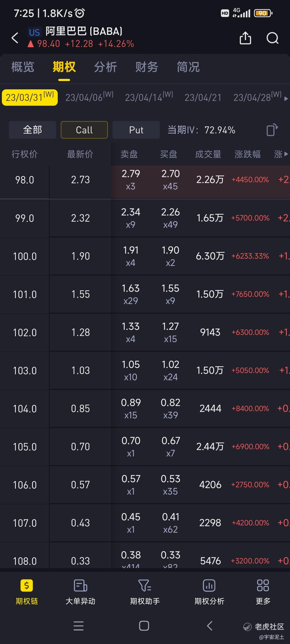Select the Put filter toggle
This screenshot has width=290, height=644.
136,130
